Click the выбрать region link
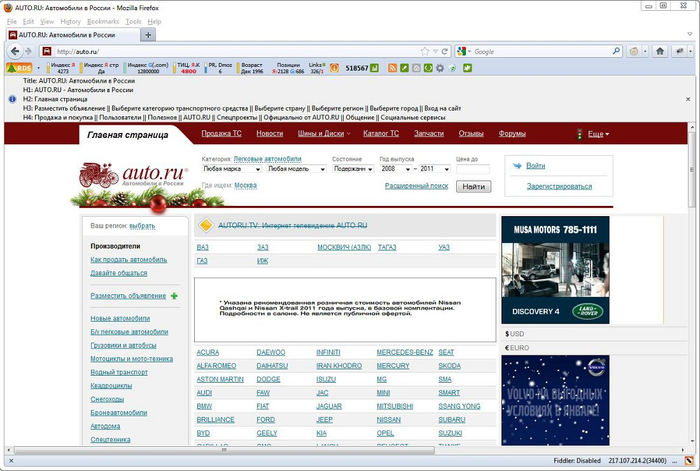This screenshot has width=700, height=471. click(142, 226)
